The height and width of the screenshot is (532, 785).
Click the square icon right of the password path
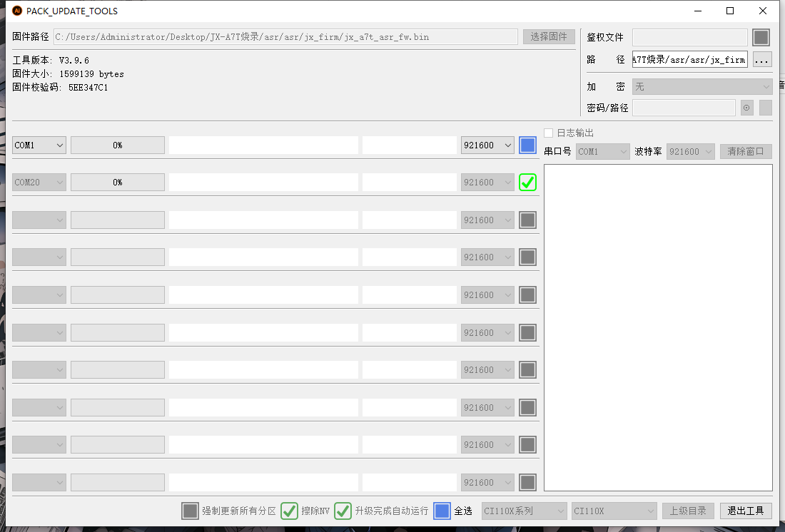(765, 107)
